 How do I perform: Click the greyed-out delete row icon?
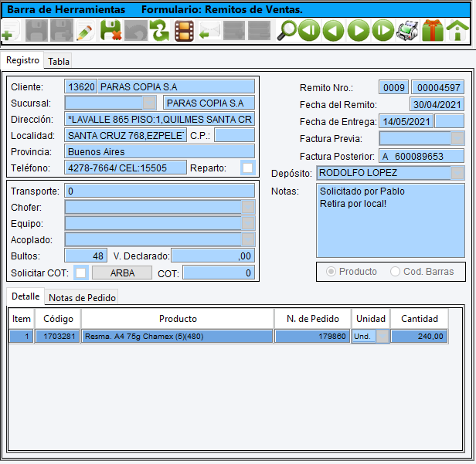(x=259, y=31)
